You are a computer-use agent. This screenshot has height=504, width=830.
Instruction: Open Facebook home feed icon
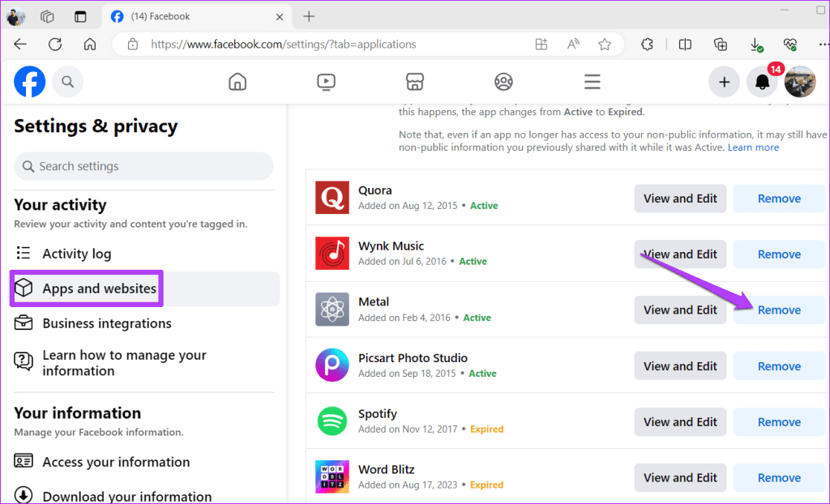click(237, 81)
